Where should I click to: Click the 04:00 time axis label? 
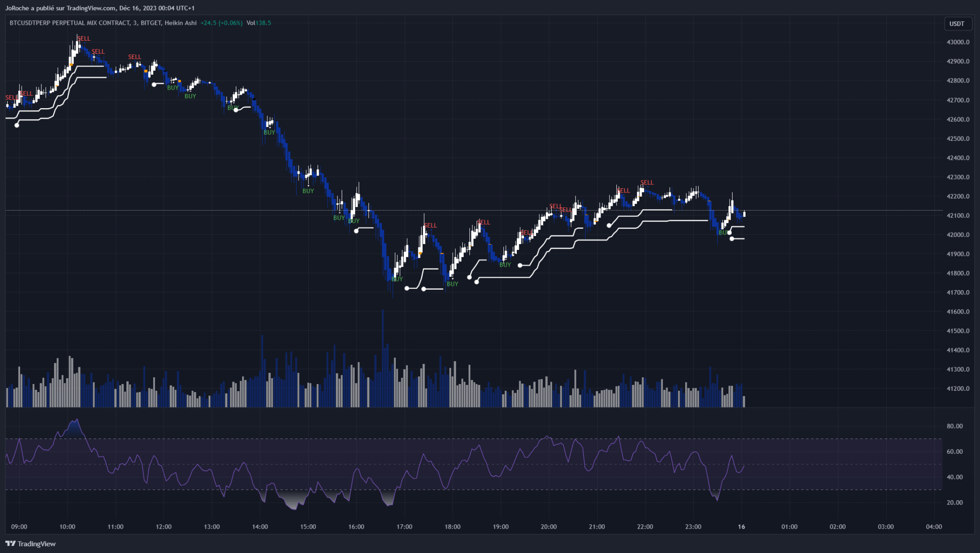(x=934, y=527)
